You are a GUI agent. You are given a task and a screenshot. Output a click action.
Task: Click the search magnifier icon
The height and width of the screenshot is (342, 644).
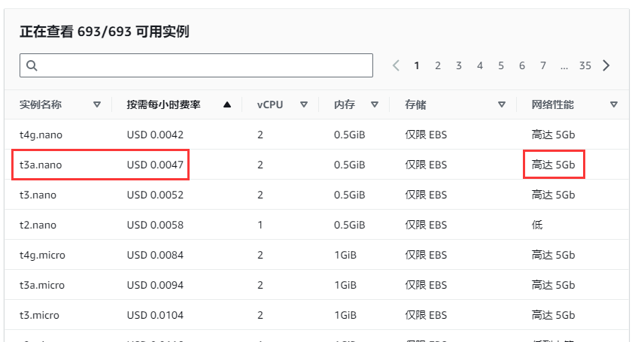pos(32,65)
